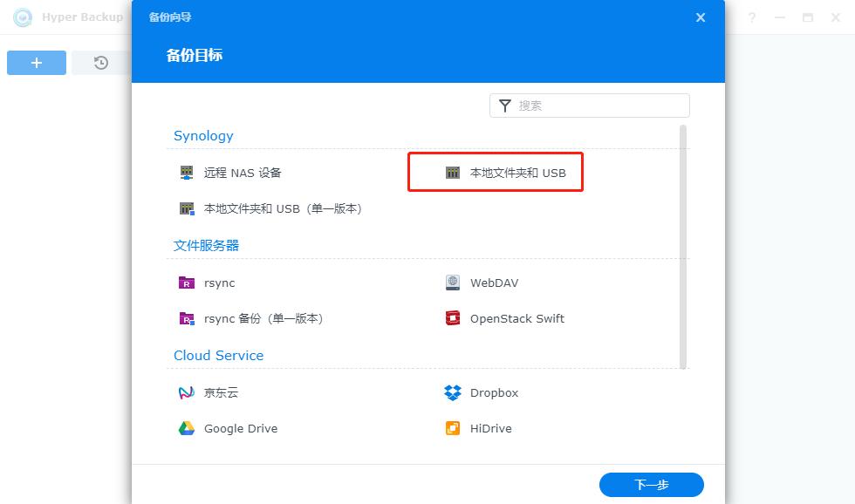This screenshot has width=855, height=504.
Task: Proceed with the 下一步 button
Action: click(651, 484)
